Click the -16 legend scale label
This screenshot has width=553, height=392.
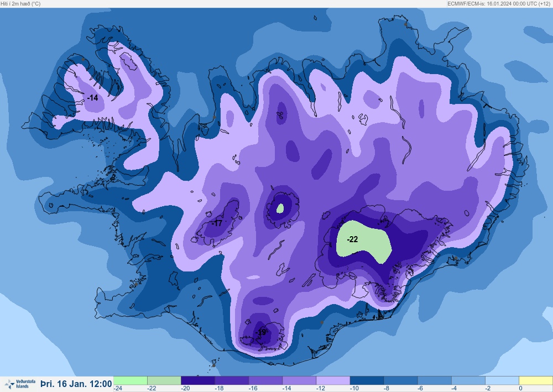tap(253, 389)
